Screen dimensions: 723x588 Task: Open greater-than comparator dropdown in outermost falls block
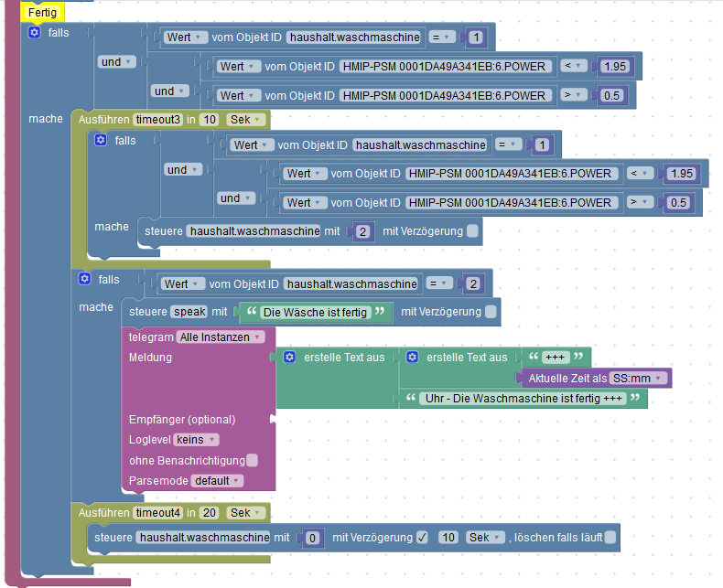[x=574, y=95]
